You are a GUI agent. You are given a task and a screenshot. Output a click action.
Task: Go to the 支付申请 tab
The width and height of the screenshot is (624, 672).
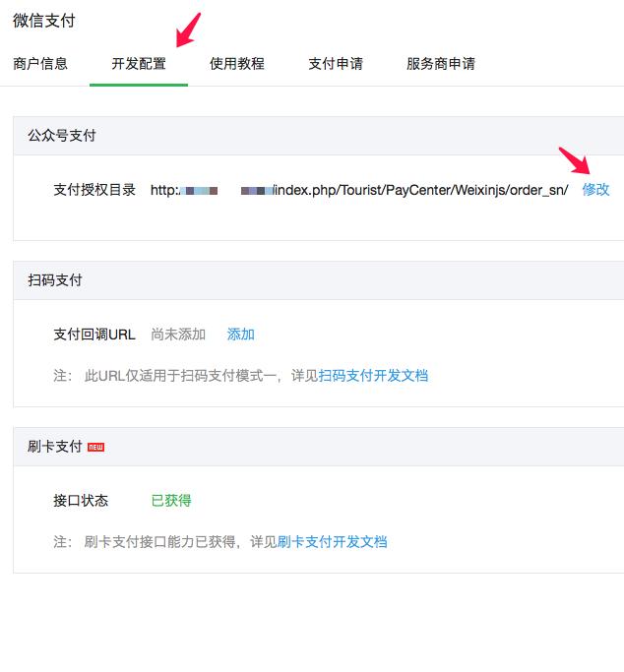[x=336, y=64]
